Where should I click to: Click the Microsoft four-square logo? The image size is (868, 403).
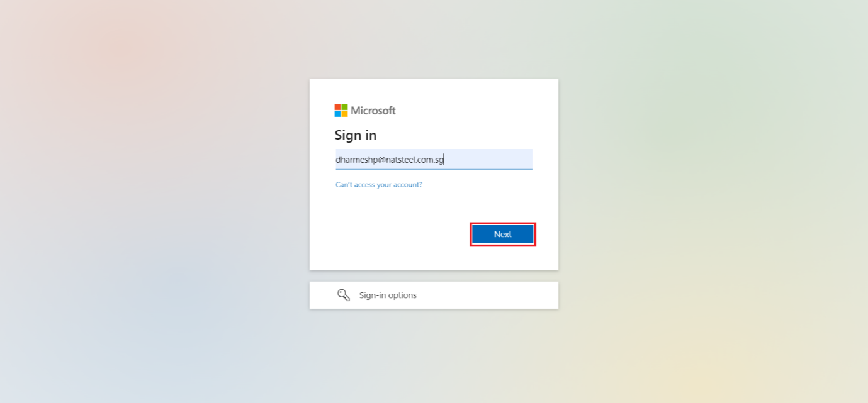(x=341, y=111)
